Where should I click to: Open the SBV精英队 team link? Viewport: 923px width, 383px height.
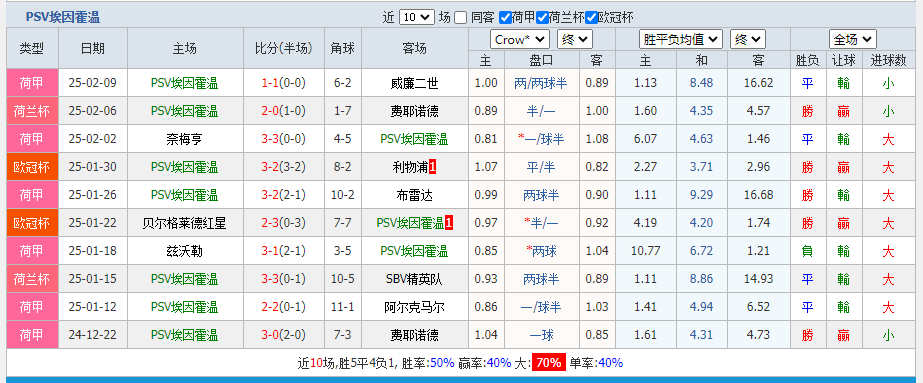(414, 279)
